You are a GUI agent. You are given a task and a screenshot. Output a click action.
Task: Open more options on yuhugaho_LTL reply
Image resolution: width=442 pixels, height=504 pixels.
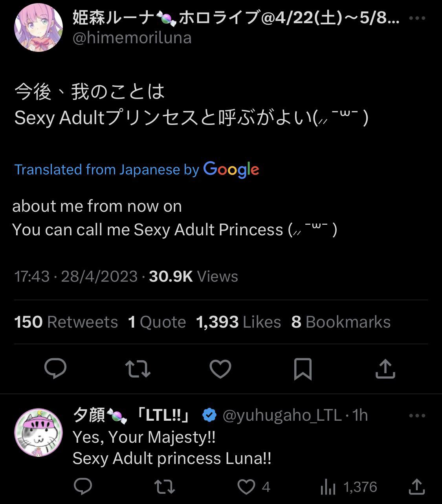417,416
